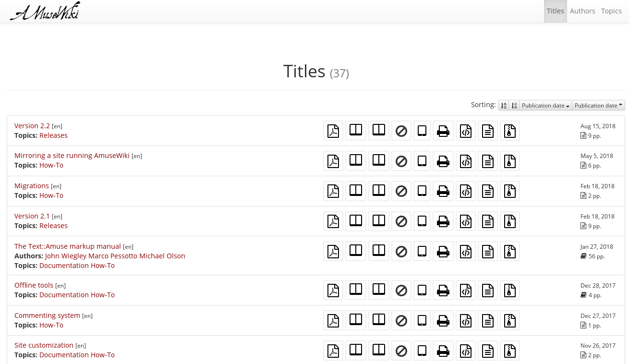Sort by Publication date descending
Screen dimensions: 629x364
(545, 105)
